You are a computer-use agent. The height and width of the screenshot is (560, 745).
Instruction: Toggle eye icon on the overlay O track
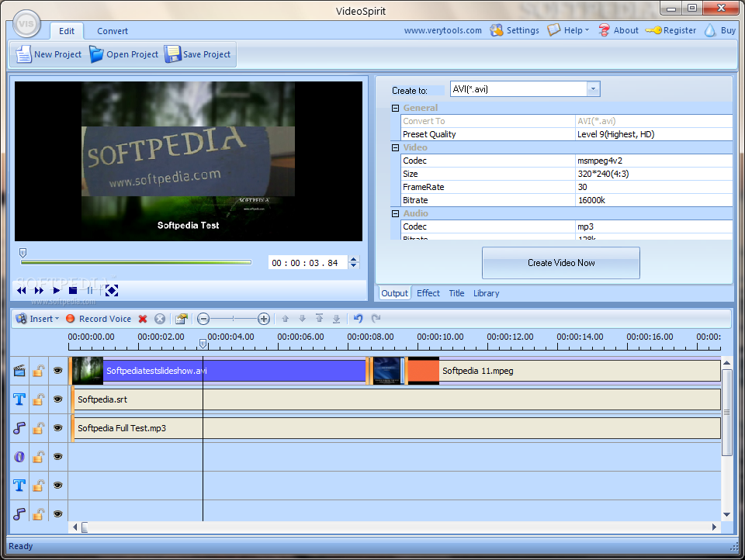58,457
